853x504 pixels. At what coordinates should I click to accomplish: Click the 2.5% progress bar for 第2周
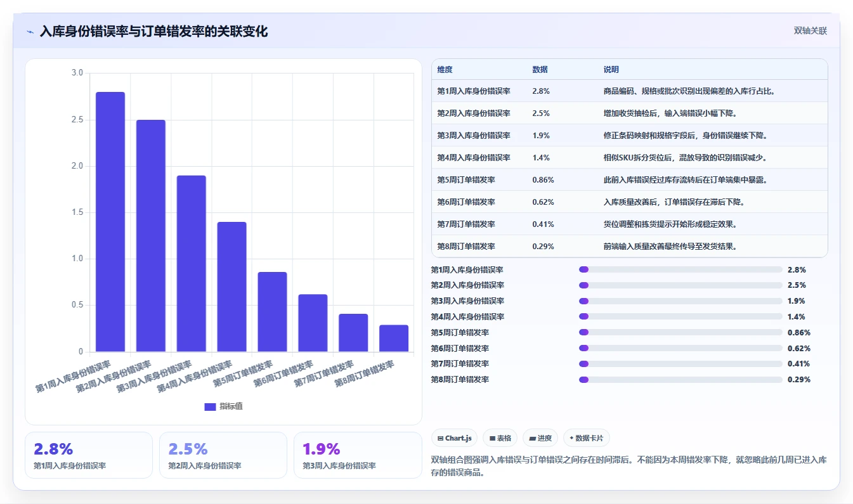click(680, 285)
